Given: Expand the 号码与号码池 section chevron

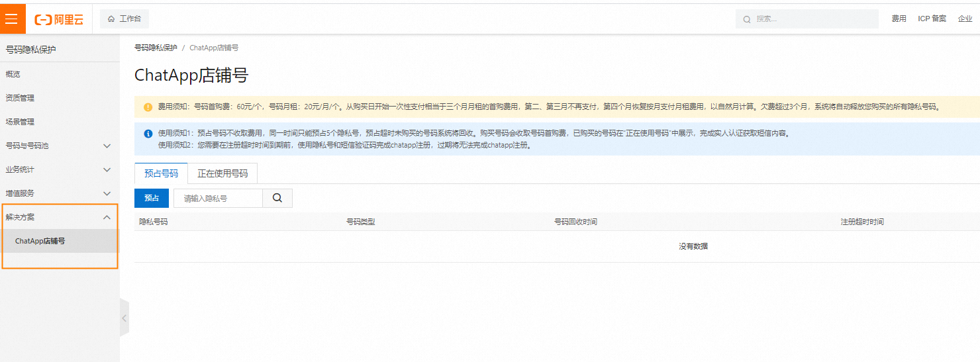Looking at the screenshot, I should pos(107,146).
